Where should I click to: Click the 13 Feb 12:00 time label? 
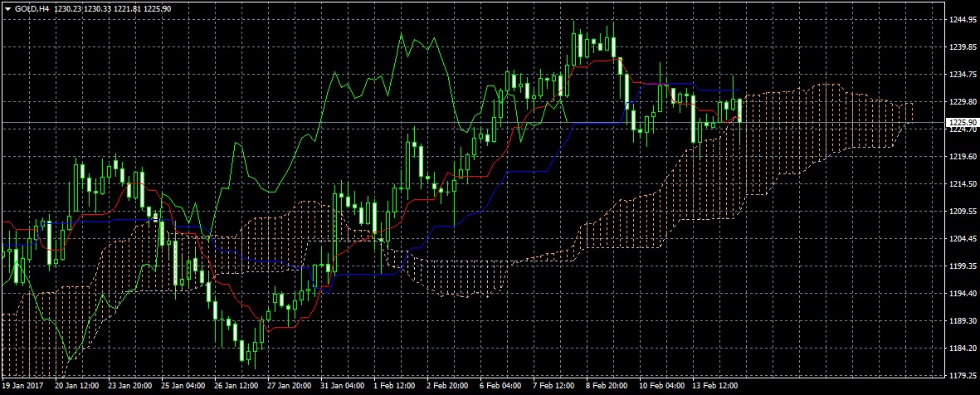tap(715, 386)
